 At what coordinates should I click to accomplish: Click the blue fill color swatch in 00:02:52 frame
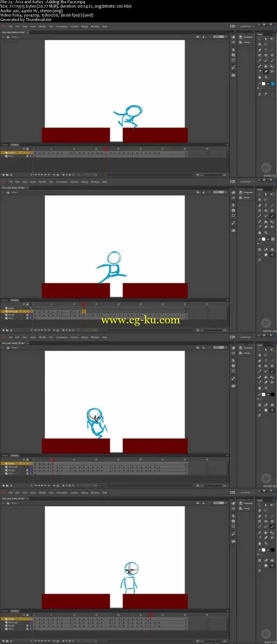pyautogui.click(x=273, y=84)
